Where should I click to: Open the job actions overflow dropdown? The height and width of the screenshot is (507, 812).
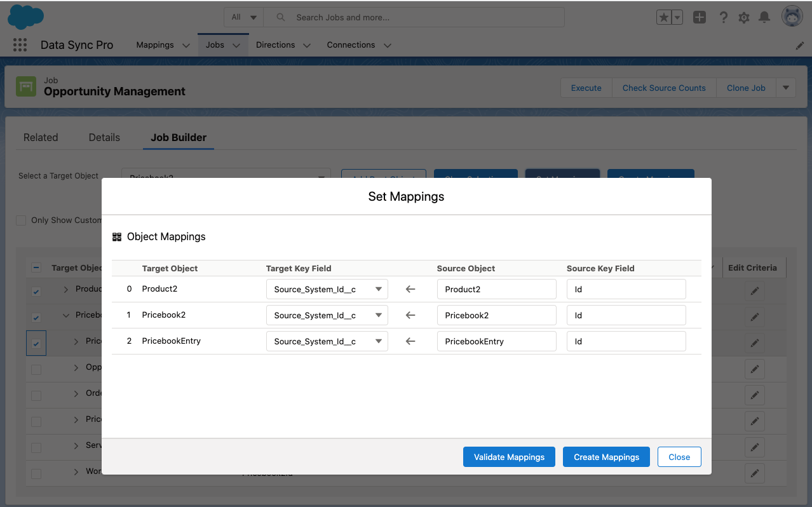(x=787, y=88)
